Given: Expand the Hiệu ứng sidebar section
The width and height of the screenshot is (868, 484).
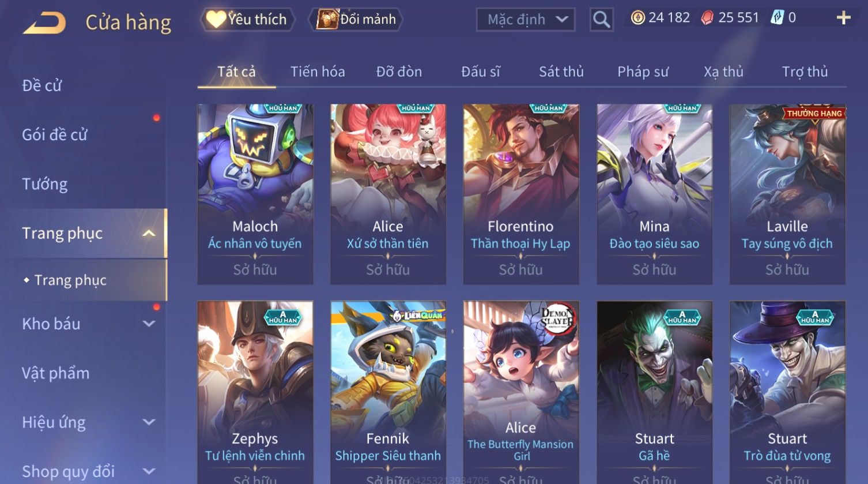Looking at the screenshot, I should tap(149, 422).
